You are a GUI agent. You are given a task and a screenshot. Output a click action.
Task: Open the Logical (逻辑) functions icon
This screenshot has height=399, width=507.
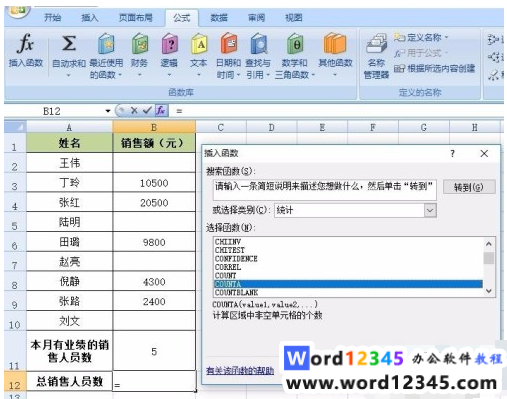(169, 44)
